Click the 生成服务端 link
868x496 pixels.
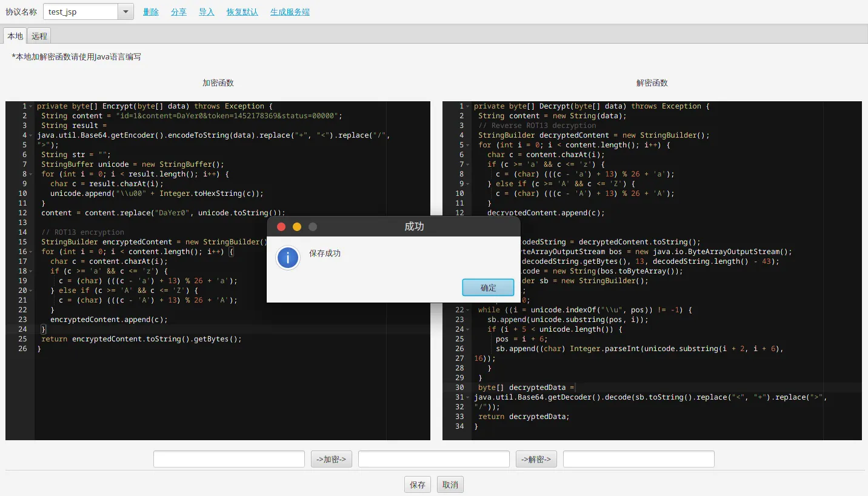(x=290, y=12)
